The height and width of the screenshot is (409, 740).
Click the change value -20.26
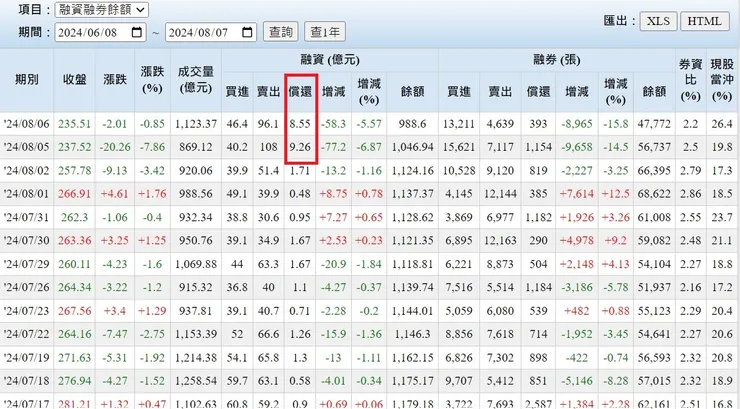click(x=115, y=147)
